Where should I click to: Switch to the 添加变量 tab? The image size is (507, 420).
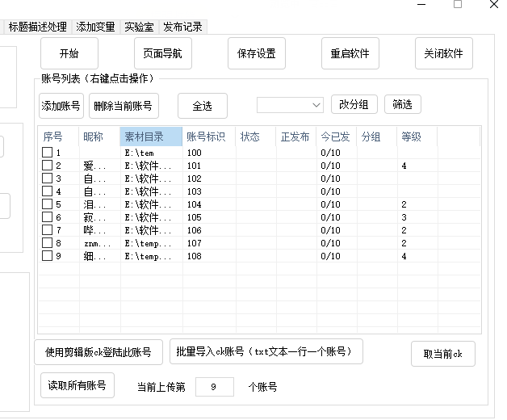pos(96,27)
